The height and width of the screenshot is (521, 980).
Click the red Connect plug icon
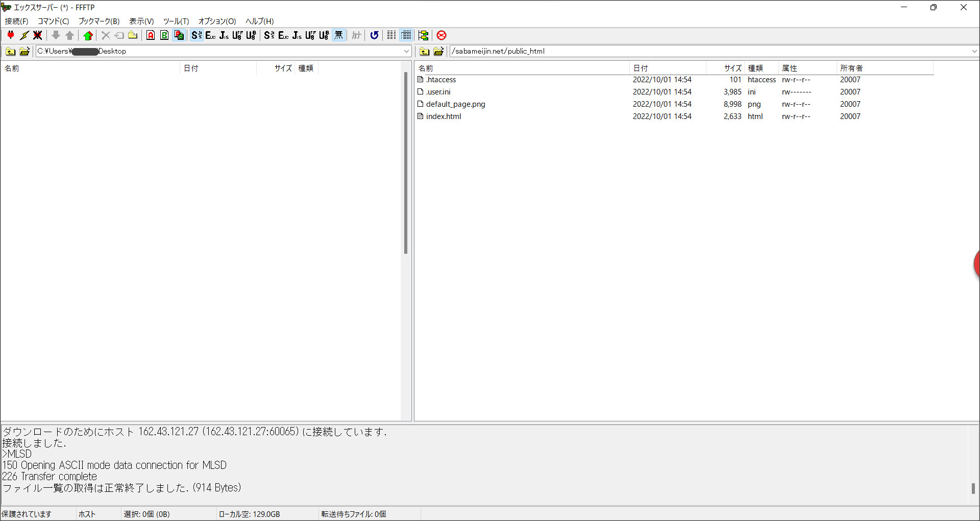pos(11,35)
